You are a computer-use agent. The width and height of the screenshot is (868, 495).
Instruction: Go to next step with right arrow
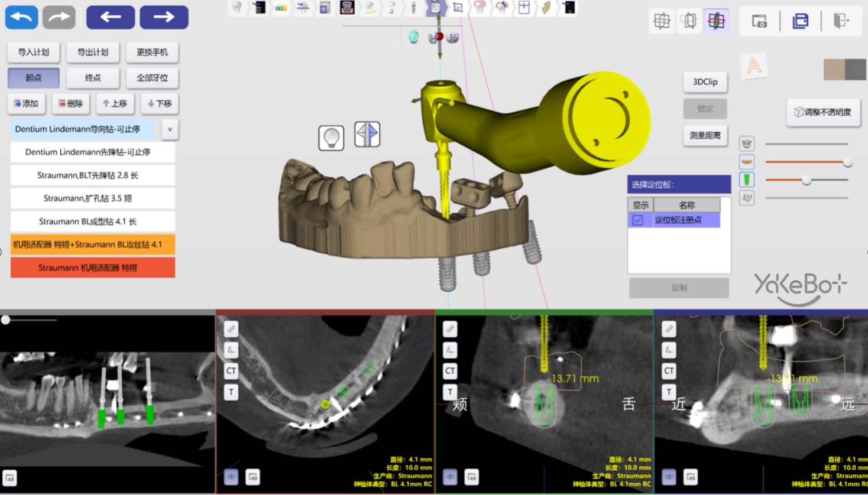[x=164, y=17]
